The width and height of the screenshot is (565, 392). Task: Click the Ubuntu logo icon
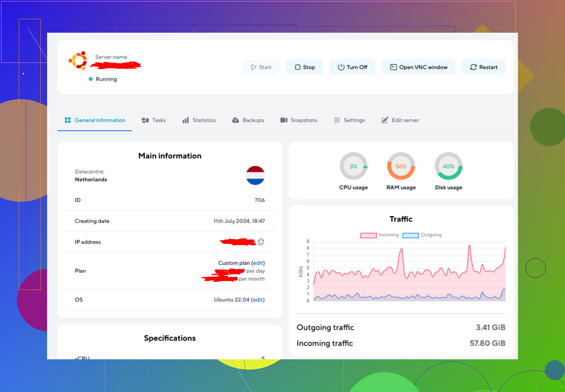tap(78, 61)
